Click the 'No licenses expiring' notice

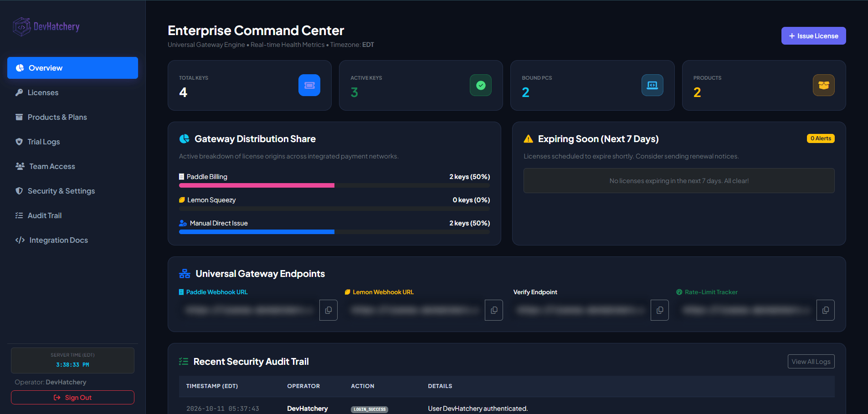tap(679, 181)
